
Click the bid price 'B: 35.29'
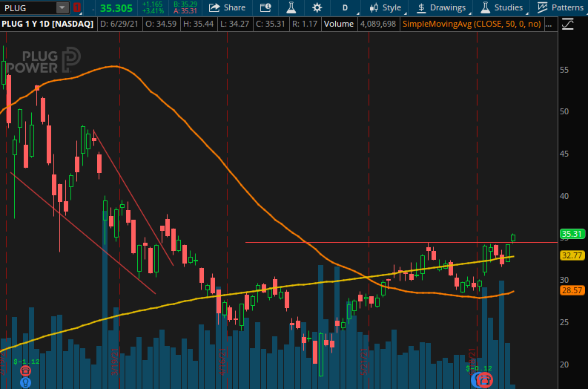coord(185,4)
